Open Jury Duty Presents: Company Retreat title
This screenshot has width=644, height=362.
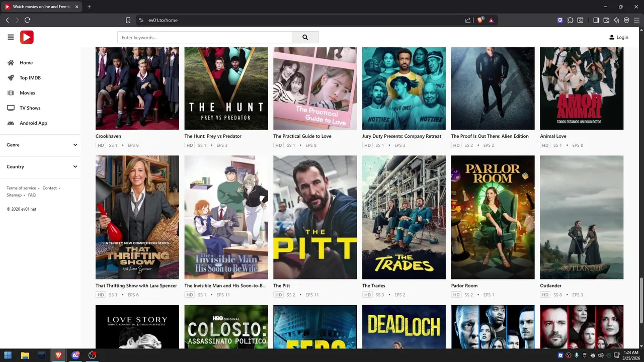tap(401, 136)
